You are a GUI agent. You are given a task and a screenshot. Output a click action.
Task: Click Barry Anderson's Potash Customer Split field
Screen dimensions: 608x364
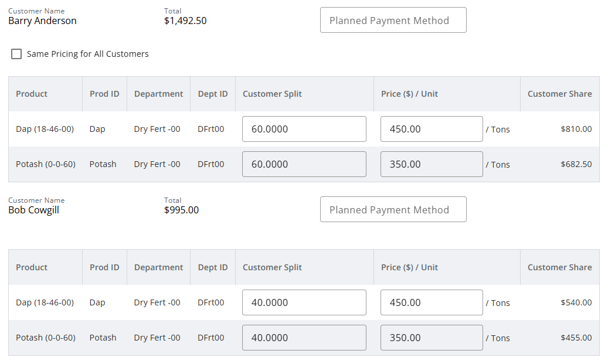click(x=304, y=164)
